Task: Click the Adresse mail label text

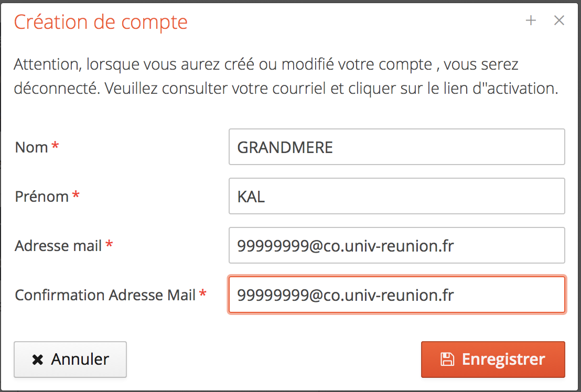Action: pyautogui.click(x=58, y=246)
